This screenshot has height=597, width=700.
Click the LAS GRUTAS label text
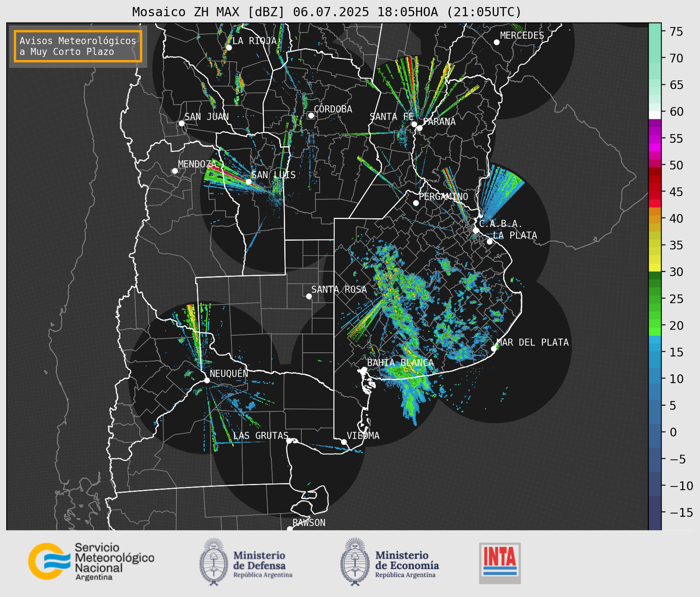pos(261,436)
